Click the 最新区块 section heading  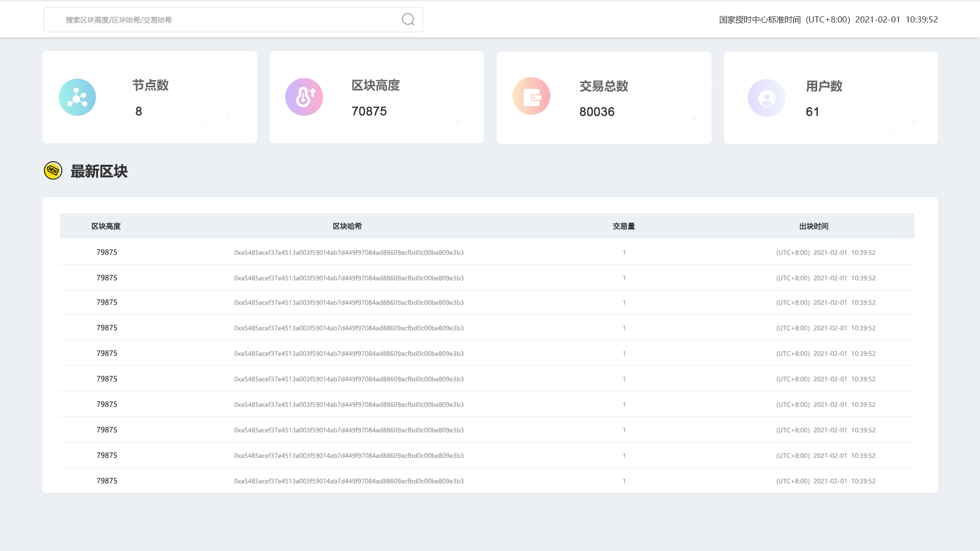pyautogui.click(x=99, y=171)
